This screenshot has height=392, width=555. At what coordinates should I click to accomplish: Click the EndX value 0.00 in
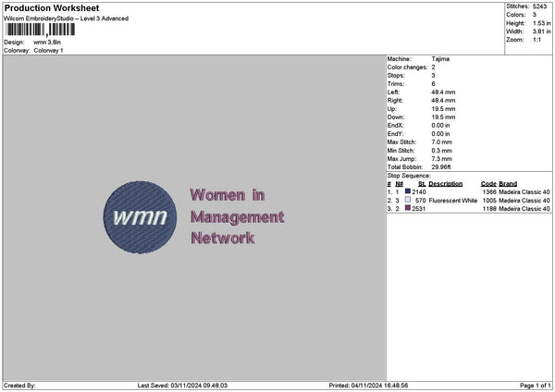coord(440,126)
